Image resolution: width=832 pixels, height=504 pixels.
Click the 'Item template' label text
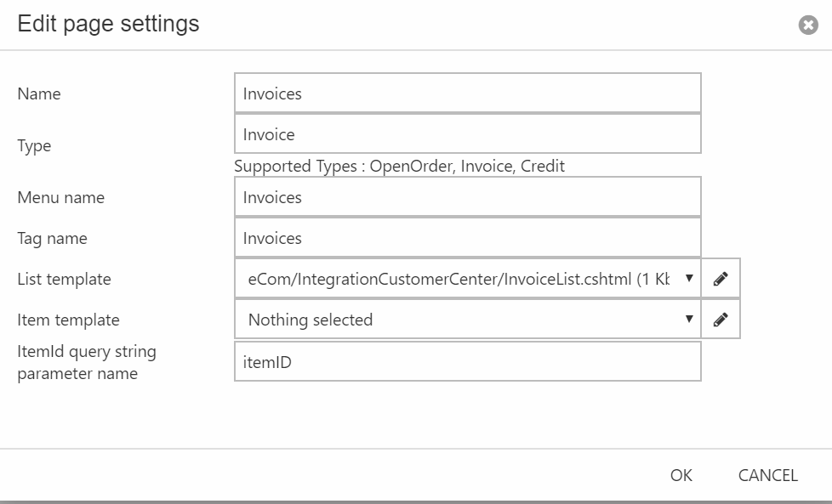coord(68,320)
